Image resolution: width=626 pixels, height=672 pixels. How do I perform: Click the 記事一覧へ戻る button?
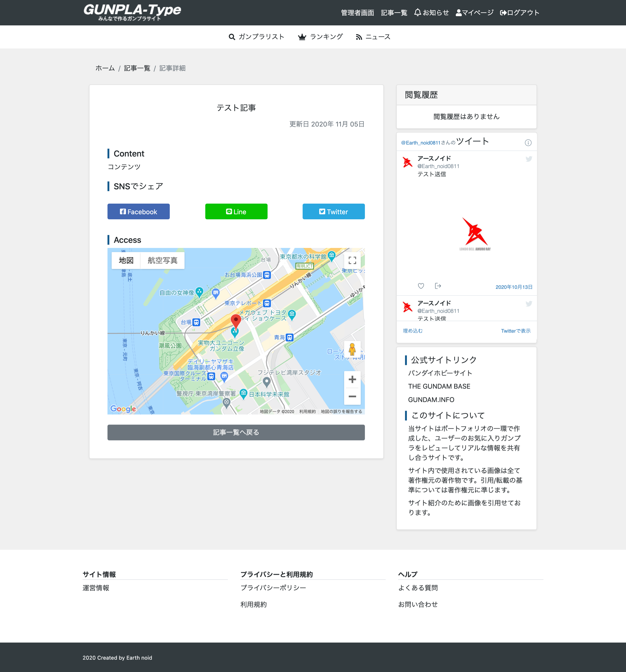pyautogui.click(x=236, y=432)
